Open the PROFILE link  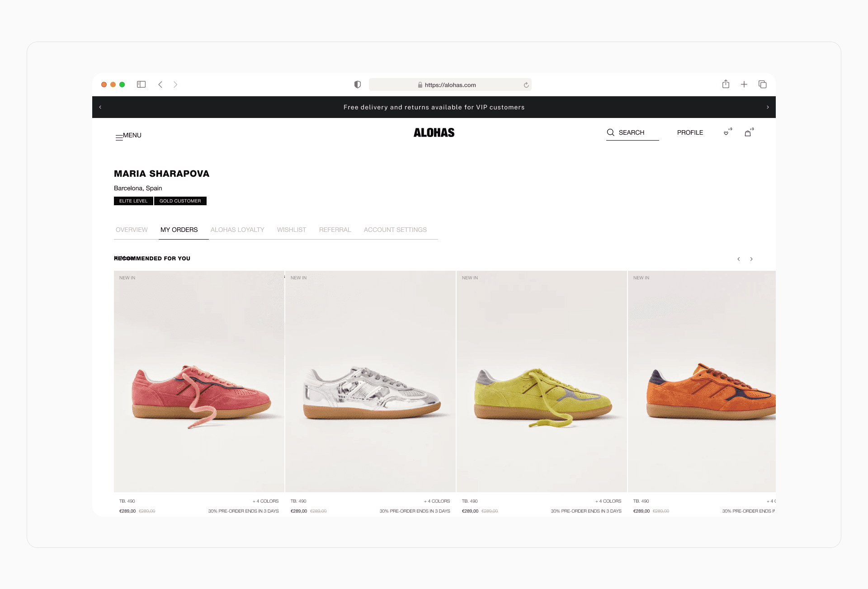[690, 132]
